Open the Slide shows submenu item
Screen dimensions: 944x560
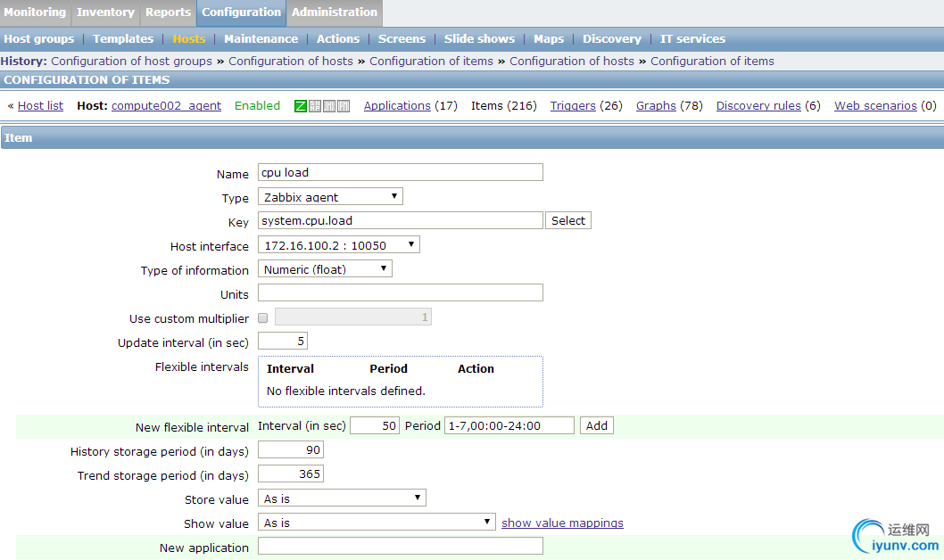[x=480, y=39]
